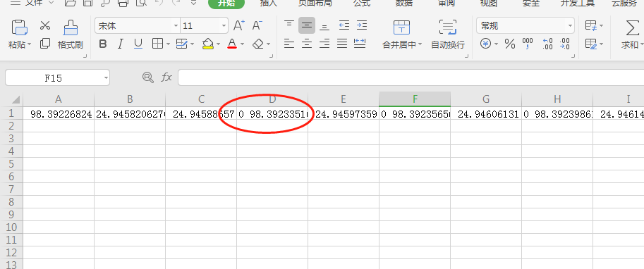644x269 pixels.
Task: Apply borders using the border grid icon
Action: tap(158, 44)
